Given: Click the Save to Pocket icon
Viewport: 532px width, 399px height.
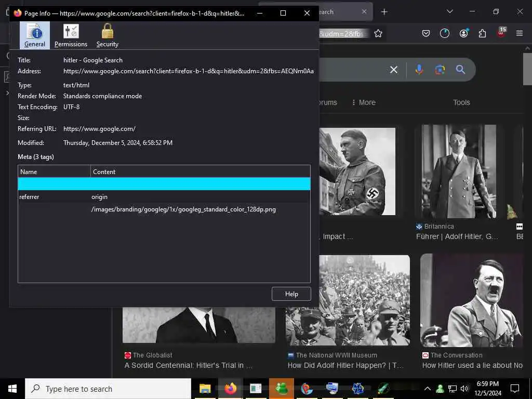Looking at the screenshot, I should coord(426,33).
